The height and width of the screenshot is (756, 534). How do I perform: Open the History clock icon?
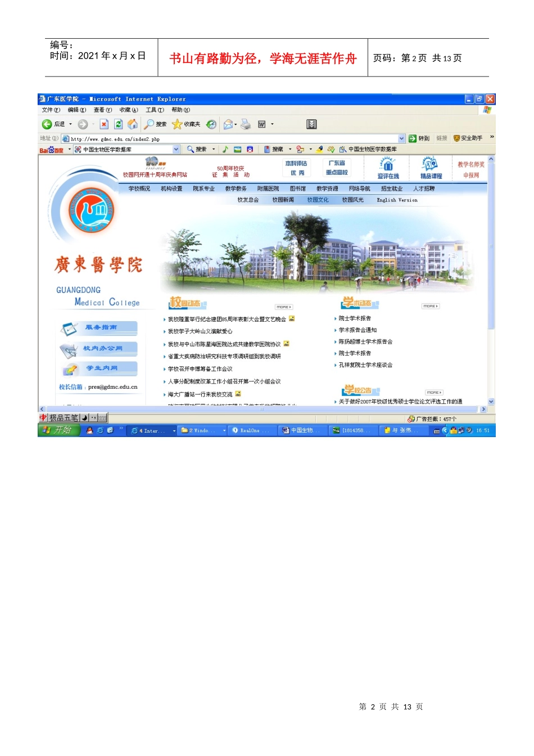tap(211, 124)
